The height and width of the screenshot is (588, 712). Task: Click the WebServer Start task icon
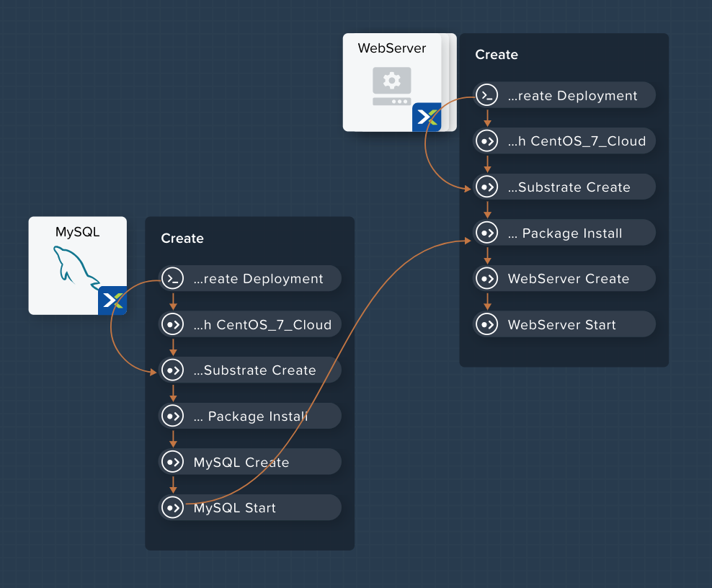coord(487,324)
